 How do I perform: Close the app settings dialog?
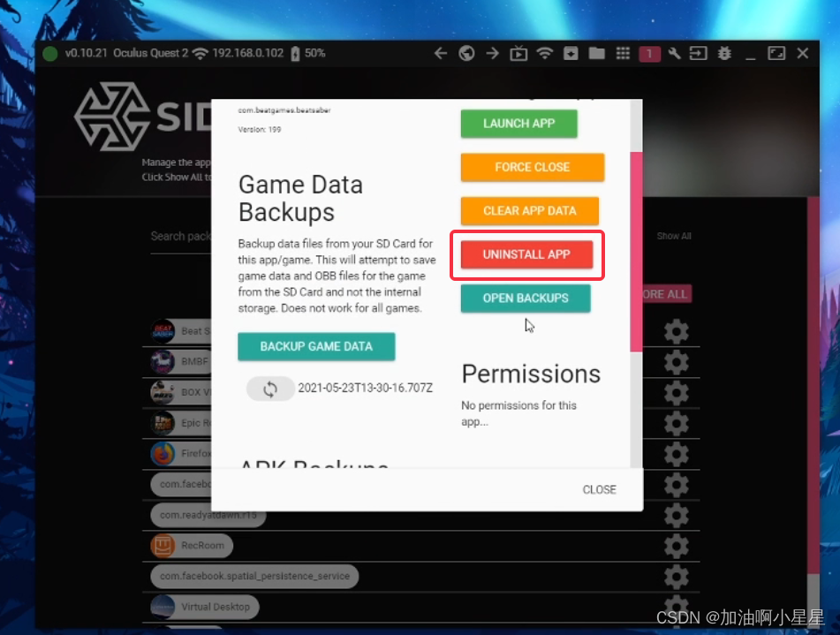point(599,490)
